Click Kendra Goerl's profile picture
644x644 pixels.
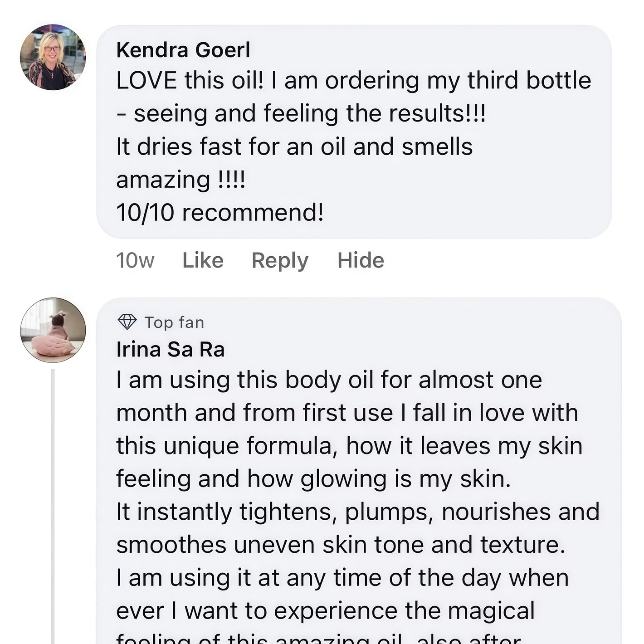coord(53,57)
